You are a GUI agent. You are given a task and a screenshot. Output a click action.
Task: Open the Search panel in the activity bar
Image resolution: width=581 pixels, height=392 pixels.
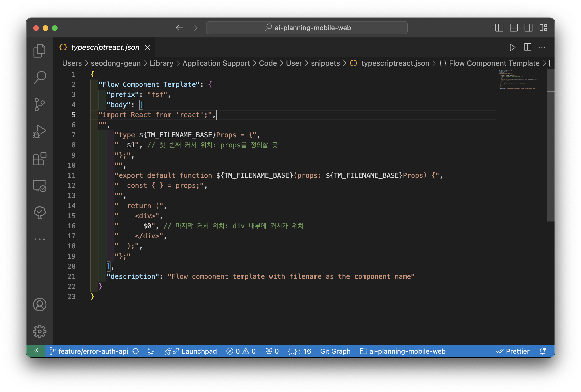pyautogui.click(x=40, y=77)
